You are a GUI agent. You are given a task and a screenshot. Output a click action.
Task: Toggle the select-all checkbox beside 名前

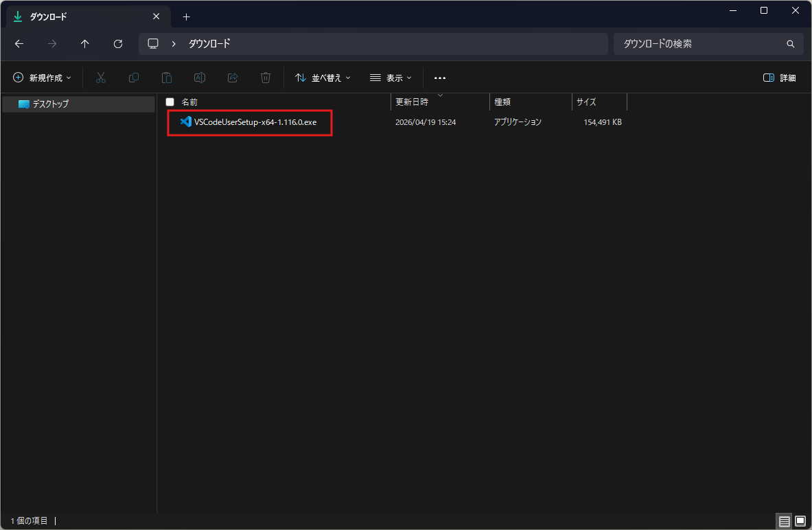170,102
